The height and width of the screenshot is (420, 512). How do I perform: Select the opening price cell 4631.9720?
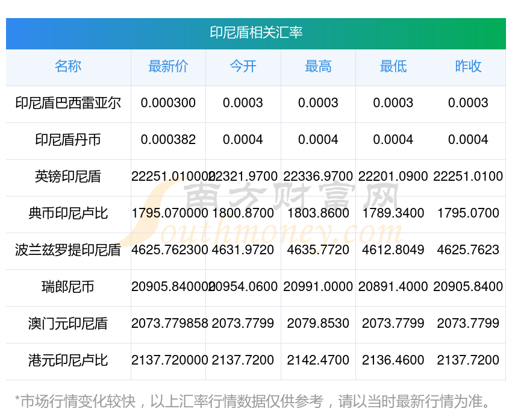[x=243, y=250]
